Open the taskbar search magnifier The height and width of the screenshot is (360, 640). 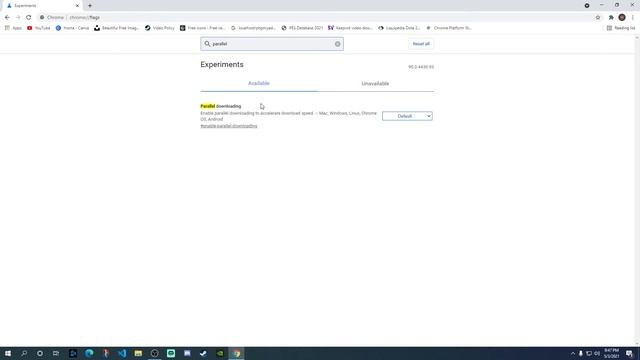24,353
